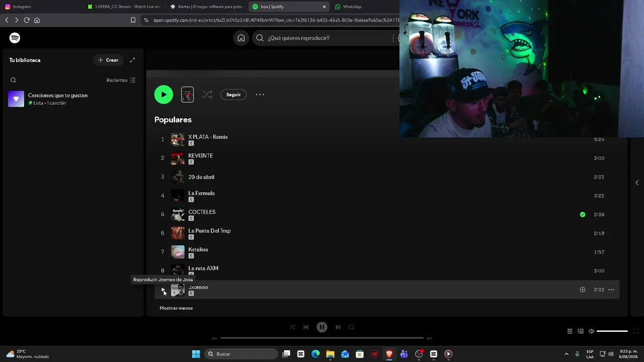Expand the collapsed right side panel arrow
This screenshot has width=644, height=362.
pyautogui.click(x=637, y=183)
